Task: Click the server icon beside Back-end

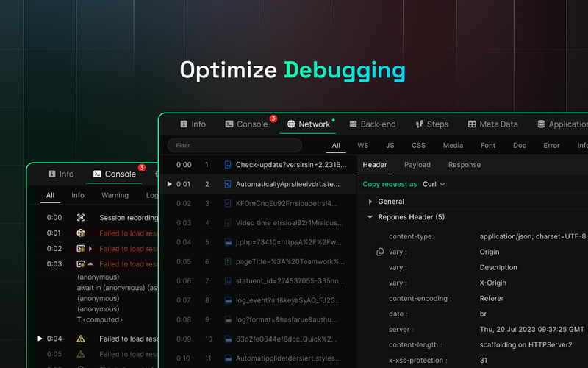Action: (x=353, y=124)
